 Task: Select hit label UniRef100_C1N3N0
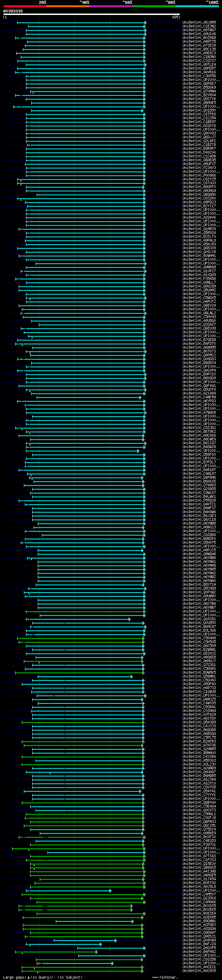pyautogui.click(x=199, y=57)
